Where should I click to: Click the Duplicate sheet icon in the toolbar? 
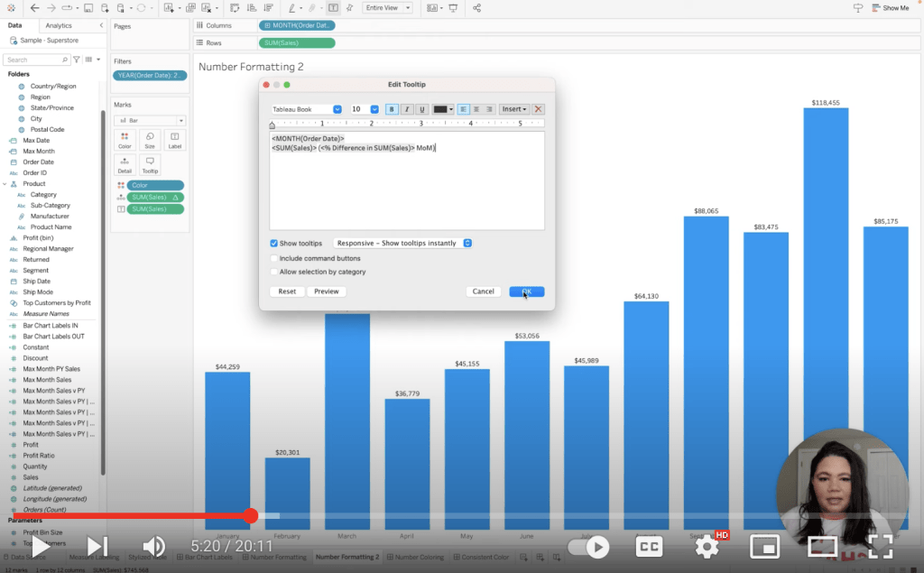tap(190, 8)
